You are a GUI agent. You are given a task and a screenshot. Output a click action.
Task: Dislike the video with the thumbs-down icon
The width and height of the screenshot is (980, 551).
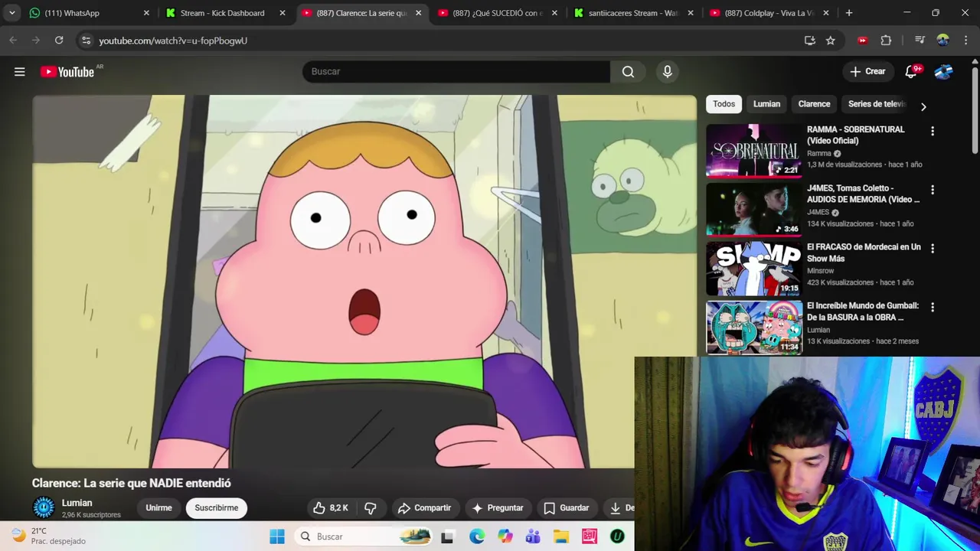[370, 508]
